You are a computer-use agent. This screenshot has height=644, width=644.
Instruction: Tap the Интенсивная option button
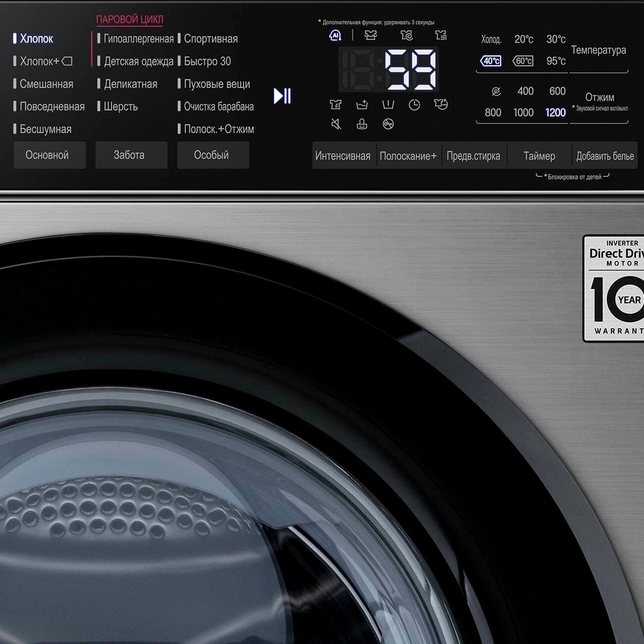(x=344, y=156)
